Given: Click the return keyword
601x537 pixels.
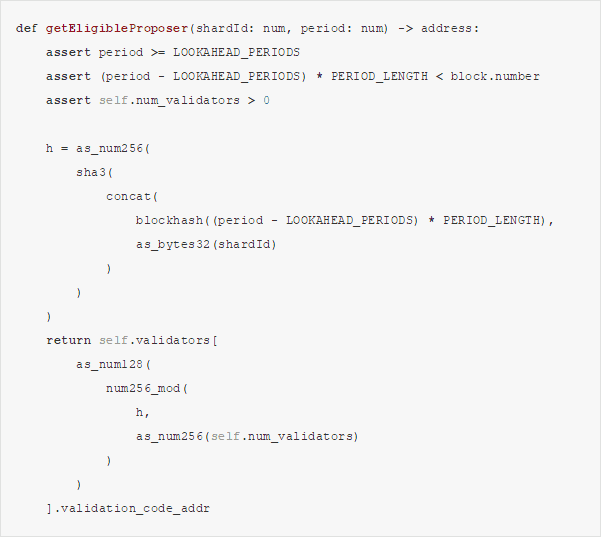Looking at the screenshot, I should tap(68, 340).
